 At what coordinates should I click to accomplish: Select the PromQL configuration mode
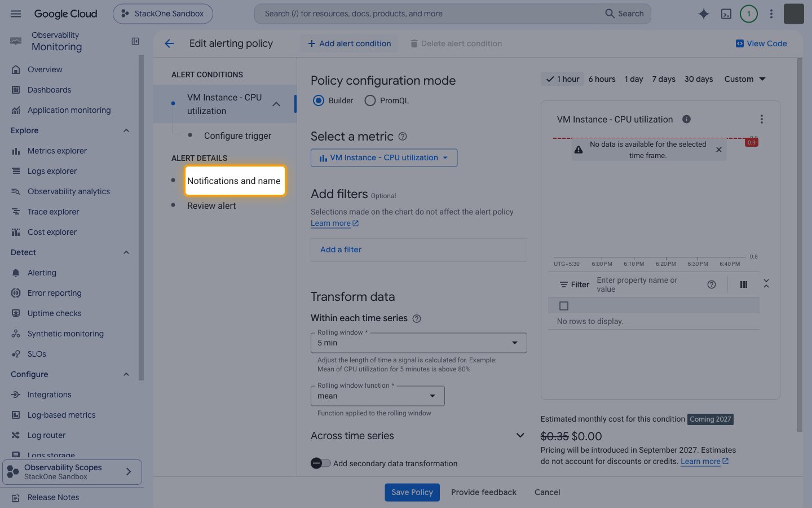point(370,100)
